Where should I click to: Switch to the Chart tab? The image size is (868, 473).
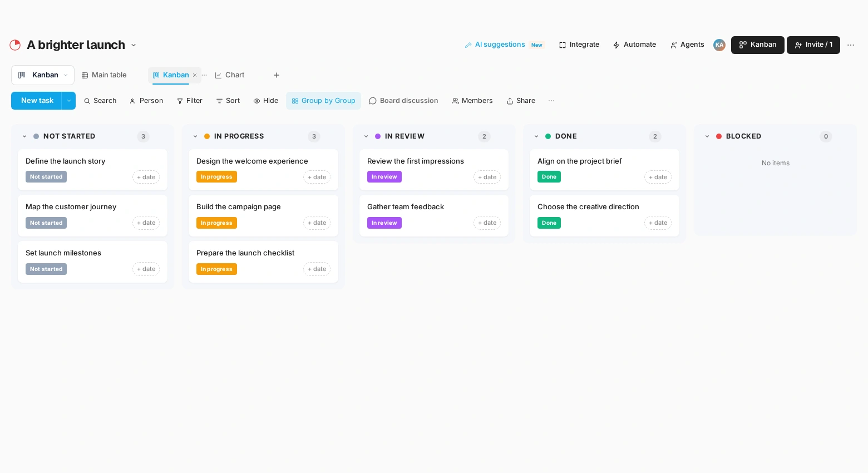(x=230, y=75)
